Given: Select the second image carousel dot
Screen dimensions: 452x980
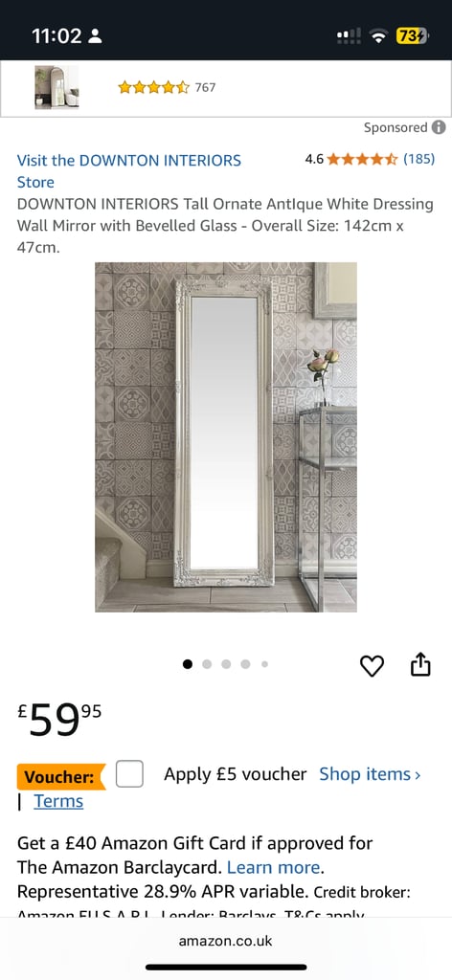Looking at the screenshot, I should coord(207,664).
